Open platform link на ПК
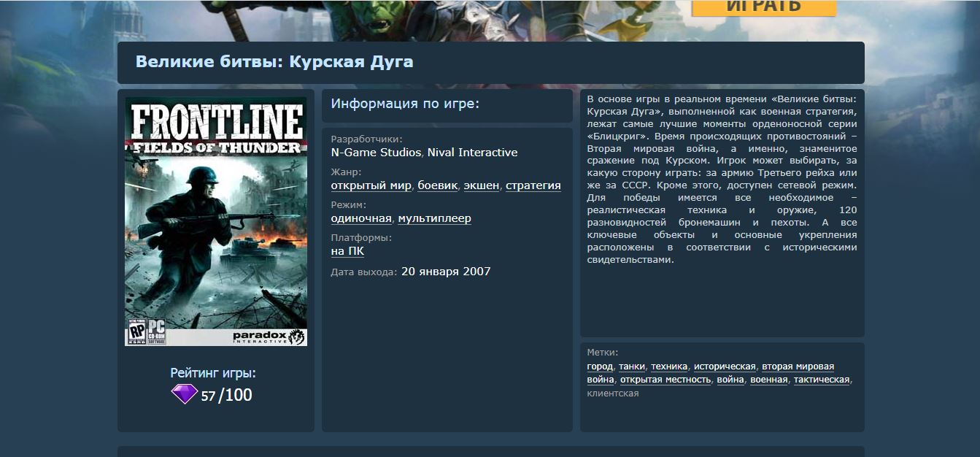The height and width of the screenshot is (457, 980). click(x=347, y=251)
